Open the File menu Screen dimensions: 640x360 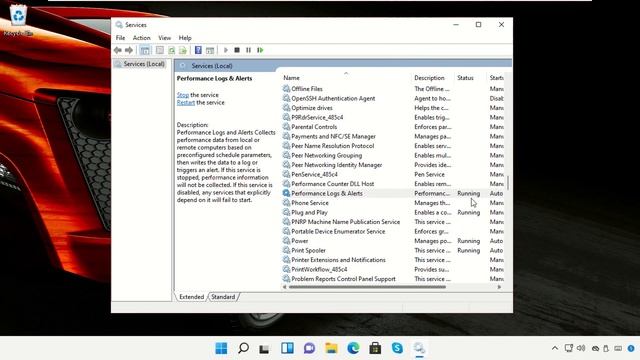coord(120,38)
